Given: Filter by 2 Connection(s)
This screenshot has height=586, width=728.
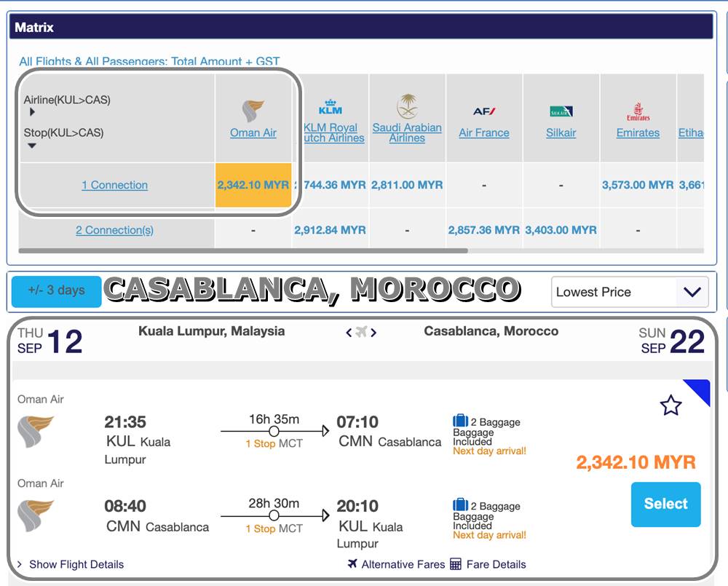Looking at the screenshot, I should 115,230.
